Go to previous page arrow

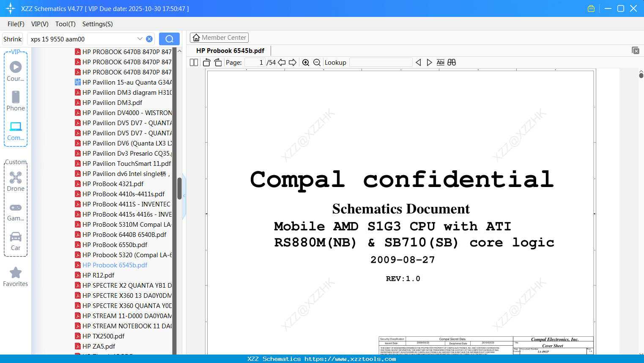point(282,62)
